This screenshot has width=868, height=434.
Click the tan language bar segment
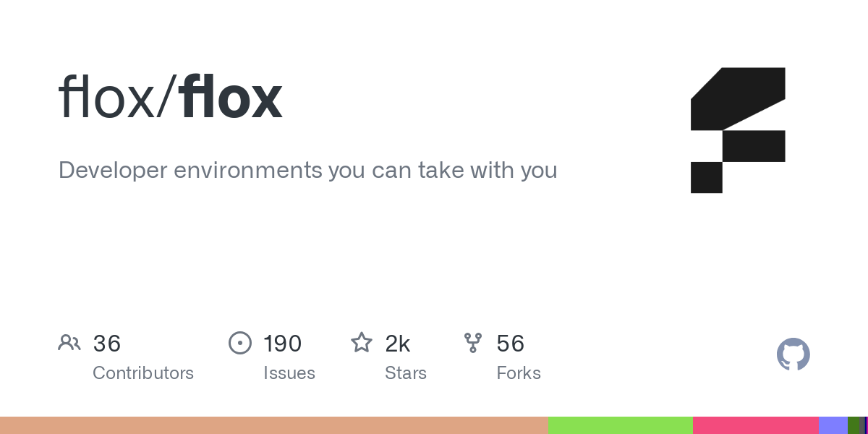[273, 425]
